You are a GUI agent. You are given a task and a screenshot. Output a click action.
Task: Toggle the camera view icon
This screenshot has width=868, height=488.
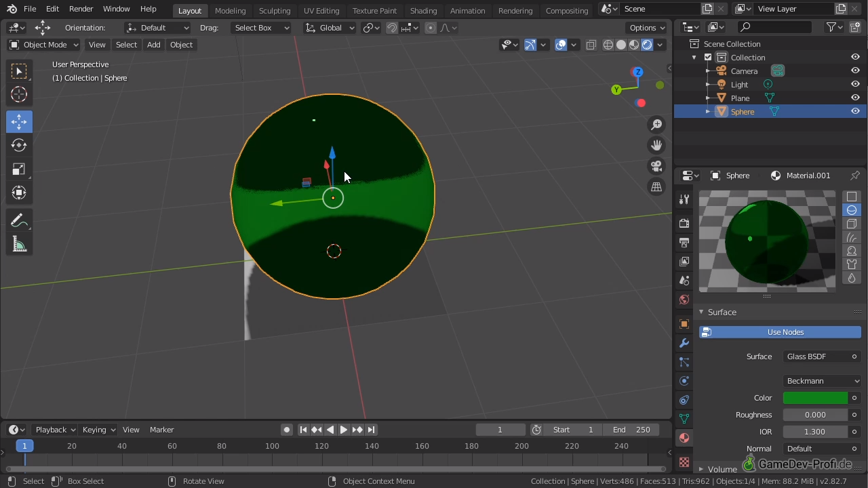point(656,166)
